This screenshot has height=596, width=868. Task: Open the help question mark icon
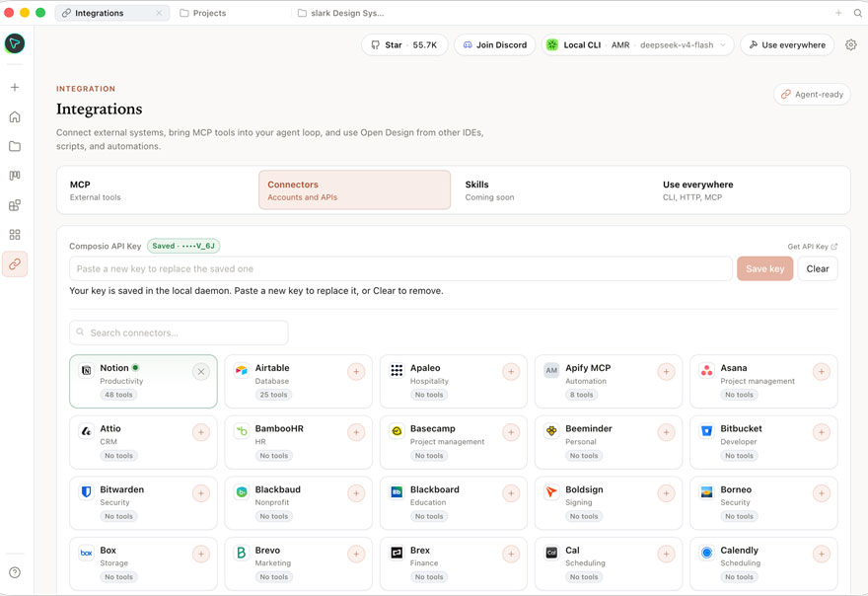(15, 572)
